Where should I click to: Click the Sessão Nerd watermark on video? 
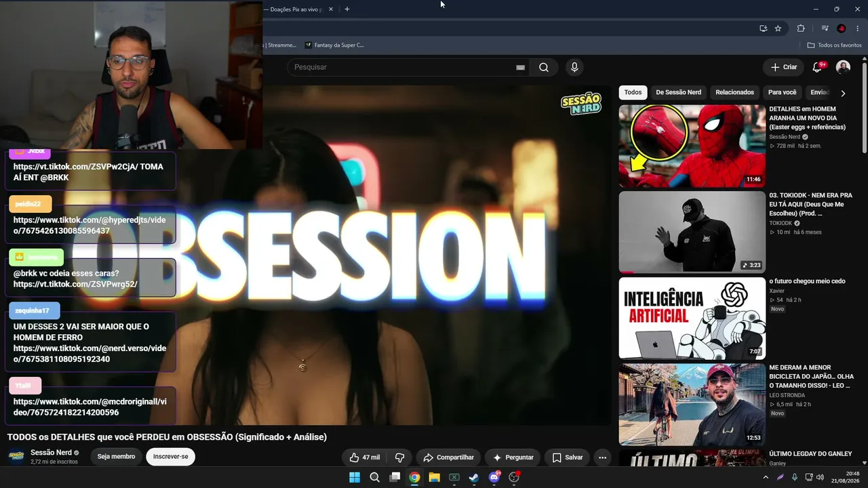[581, 104]
